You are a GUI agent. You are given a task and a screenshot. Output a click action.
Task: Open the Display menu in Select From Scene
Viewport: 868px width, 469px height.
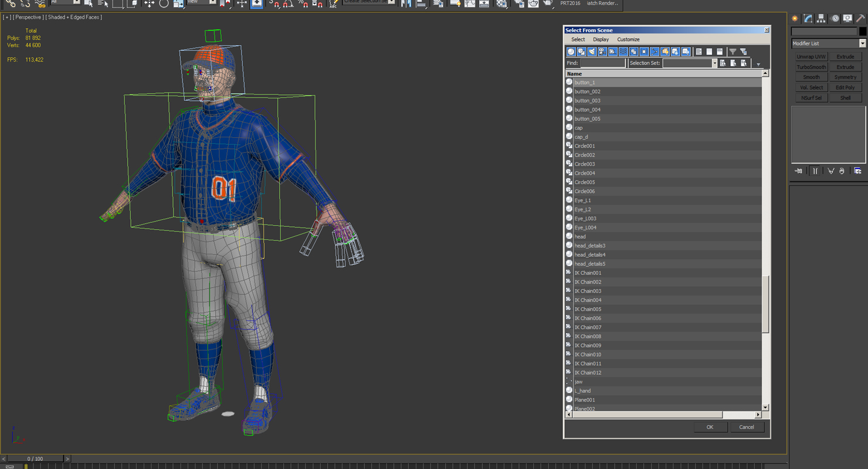coord(601,39)
